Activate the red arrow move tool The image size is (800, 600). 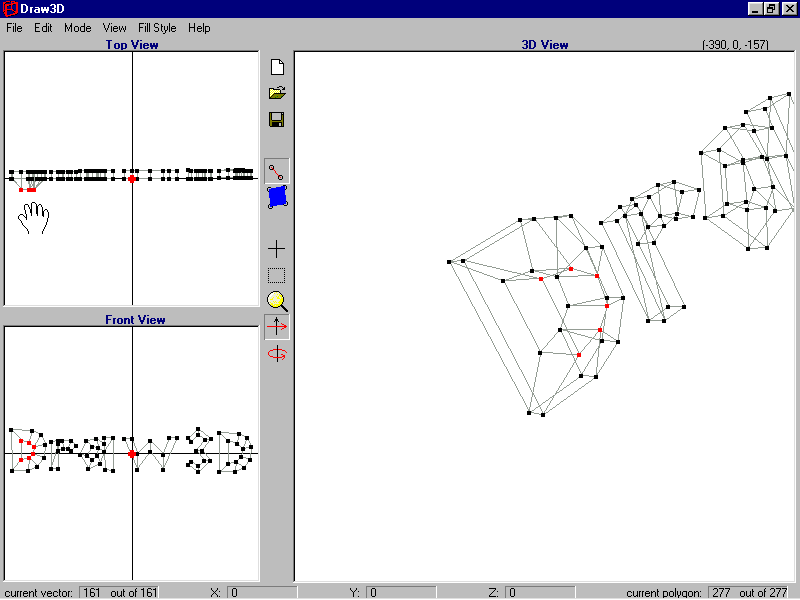point(277,327)
